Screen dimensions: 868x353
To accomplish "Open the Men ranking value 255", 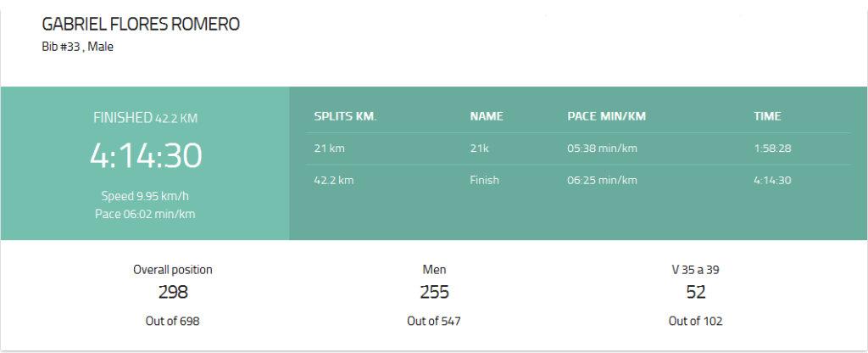I will pyautogui.click(x=434, y=292).
